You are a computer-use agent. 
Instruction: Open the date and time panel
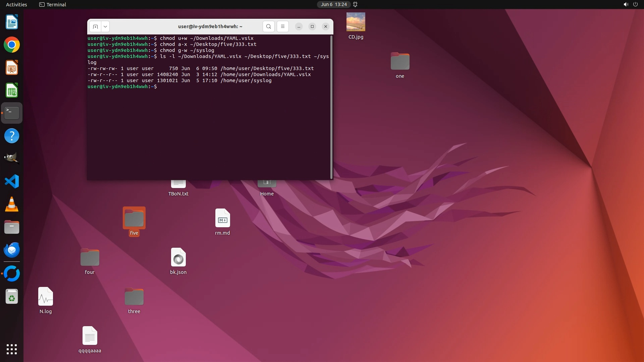[333, 4]
